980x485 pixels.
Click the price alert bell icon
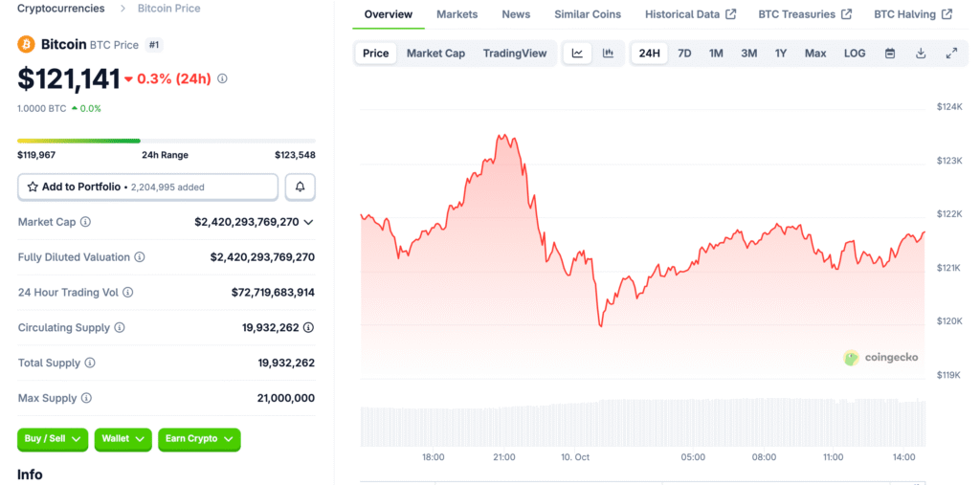click(301, 187)
